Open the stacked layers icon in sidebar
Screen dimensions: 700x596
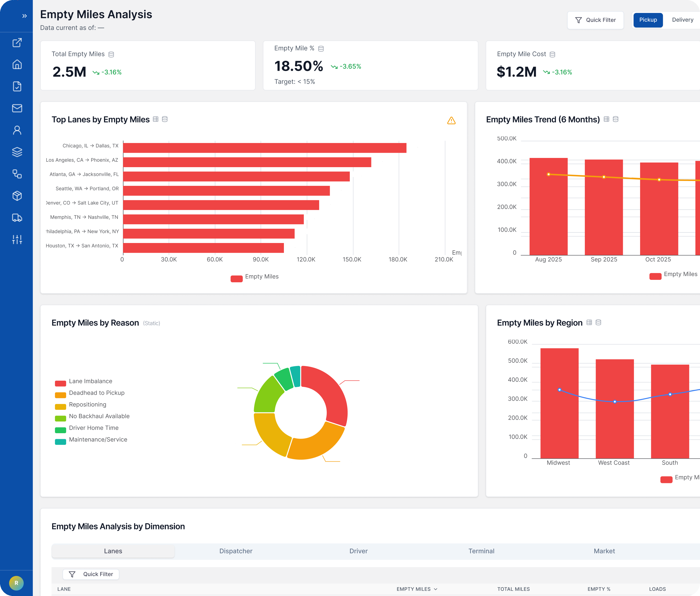(17, 152)
